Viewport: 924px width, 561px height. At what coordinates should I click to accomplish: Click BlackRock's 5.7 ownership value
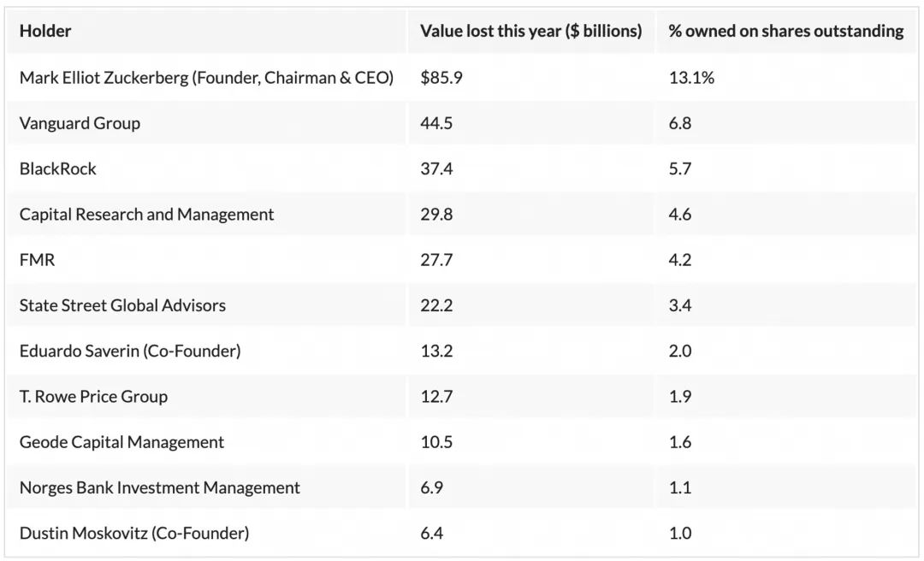tap(680, 168)
